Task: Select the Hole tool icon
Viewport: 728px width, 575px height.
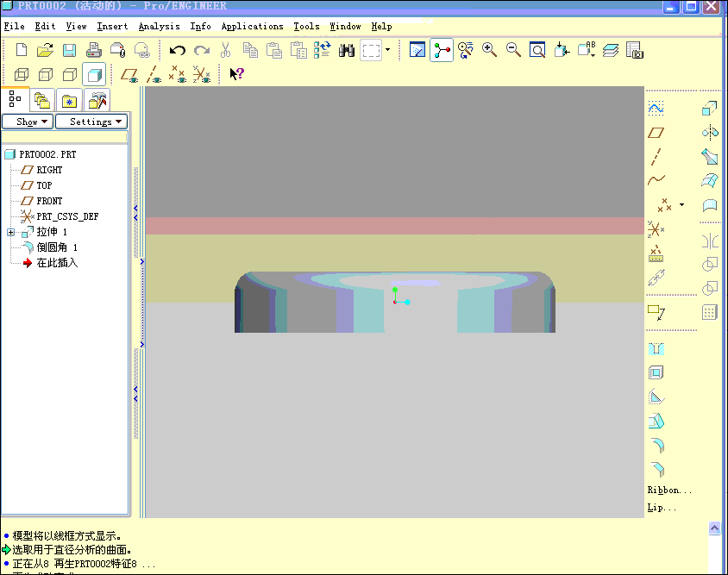Action: pyautogui.click(x=656, y=348)
